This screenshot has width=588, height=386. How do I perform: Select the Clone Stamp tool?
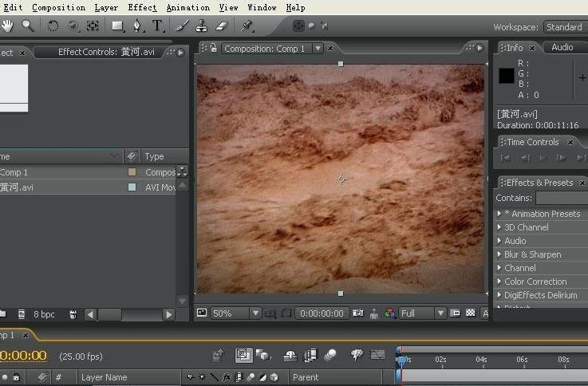202,26
